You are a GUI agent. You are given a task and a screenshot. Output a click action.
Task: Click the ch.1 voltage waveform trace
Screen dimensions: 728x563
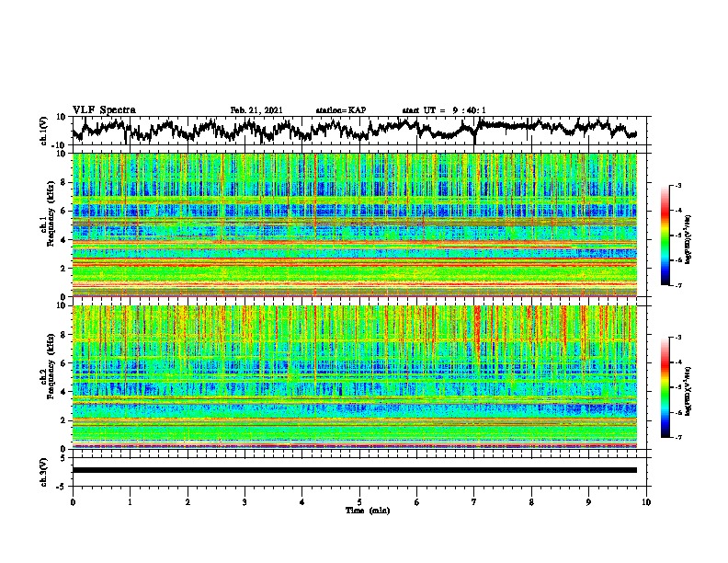point(355,130)
